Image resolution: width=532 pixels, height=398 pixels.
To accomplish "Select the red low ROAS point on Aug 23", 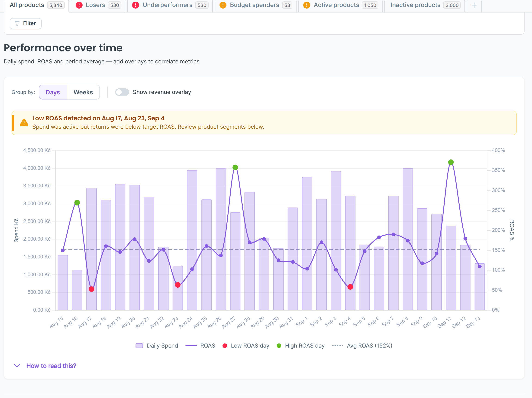I will [178, 285].
